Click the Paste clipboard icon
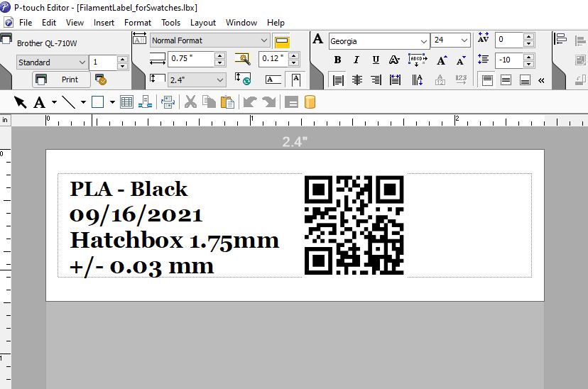Image resolution: width=588 pixels, height=389 pixels. [x=227, y=102]
